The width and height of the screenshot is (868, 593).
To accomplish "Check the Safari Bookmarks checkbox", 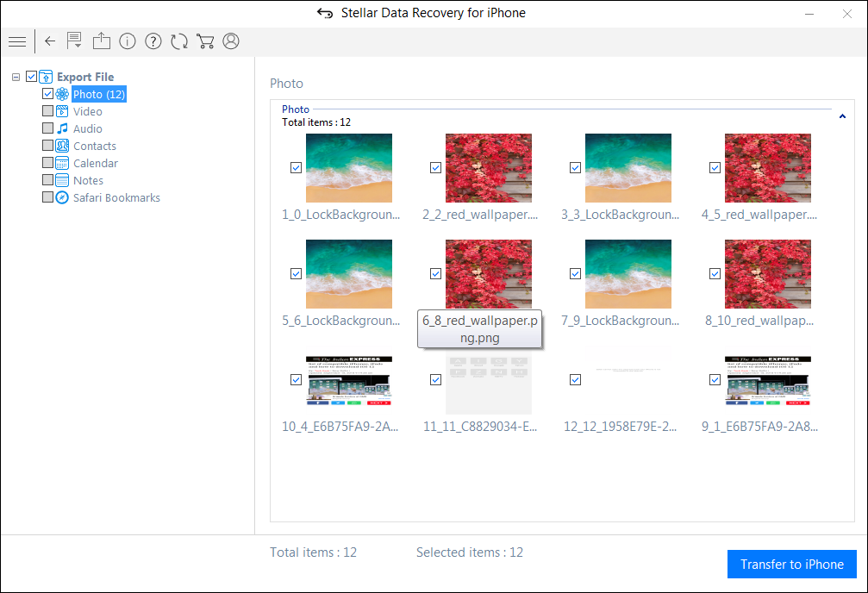I will (x=47, y=197).
